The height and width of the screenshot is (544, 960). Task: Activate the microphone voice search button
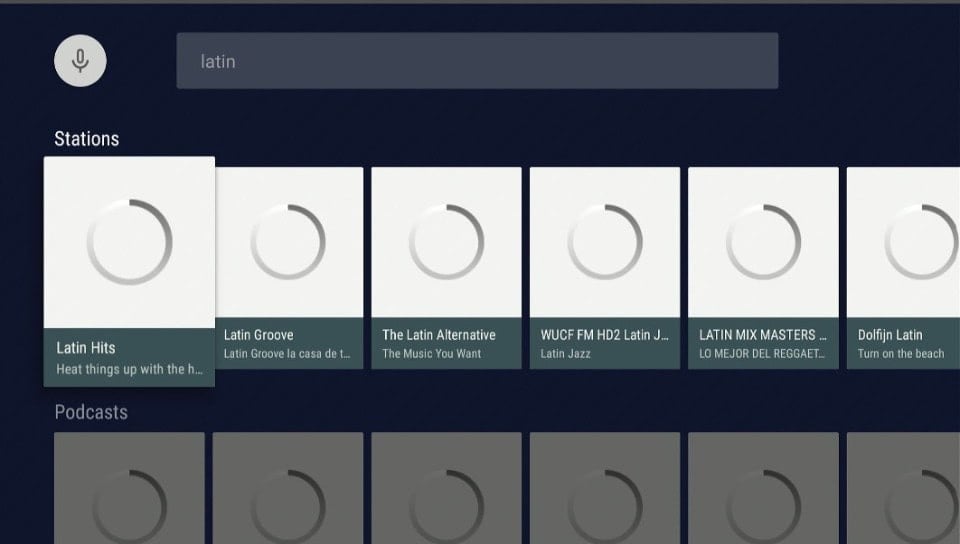point(80,61)
